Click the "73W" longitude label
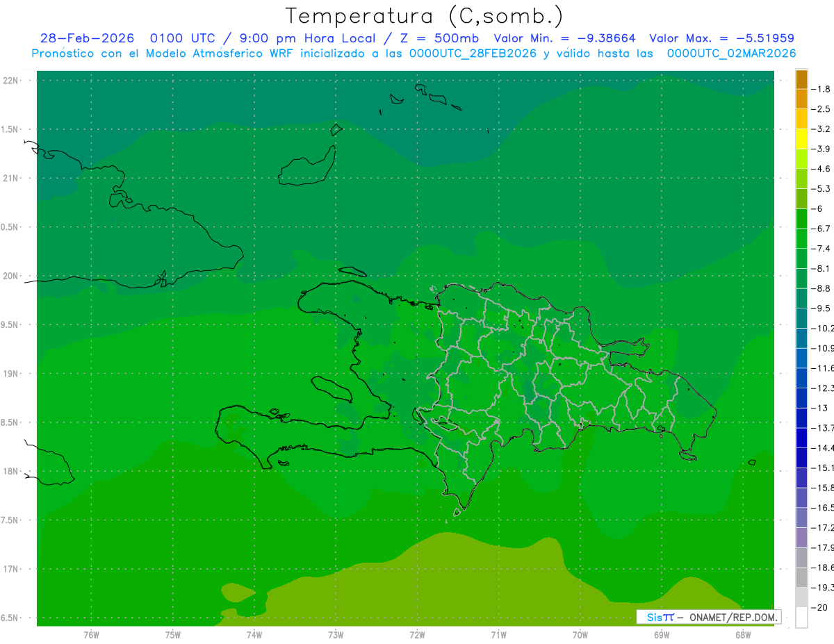 pos(336,635)
